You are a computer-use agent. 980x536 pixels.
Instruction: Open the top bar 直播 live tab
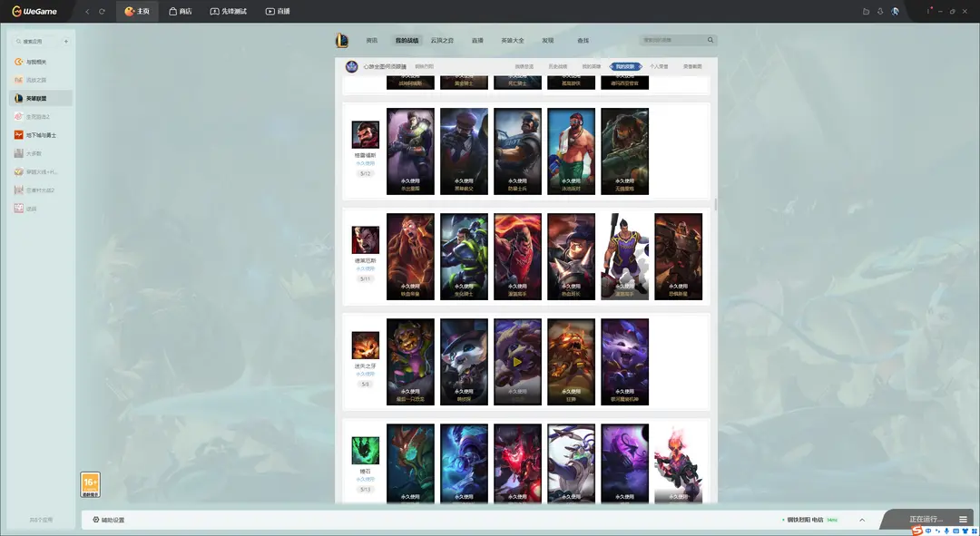[x=278, y=11]
